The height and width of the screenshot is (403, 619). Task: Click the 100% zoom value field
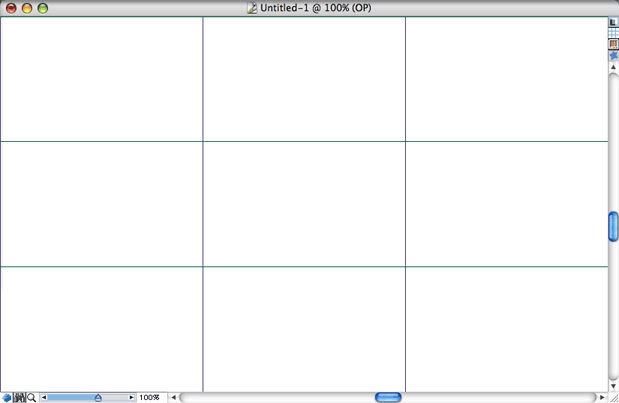(x=150, y=397)
